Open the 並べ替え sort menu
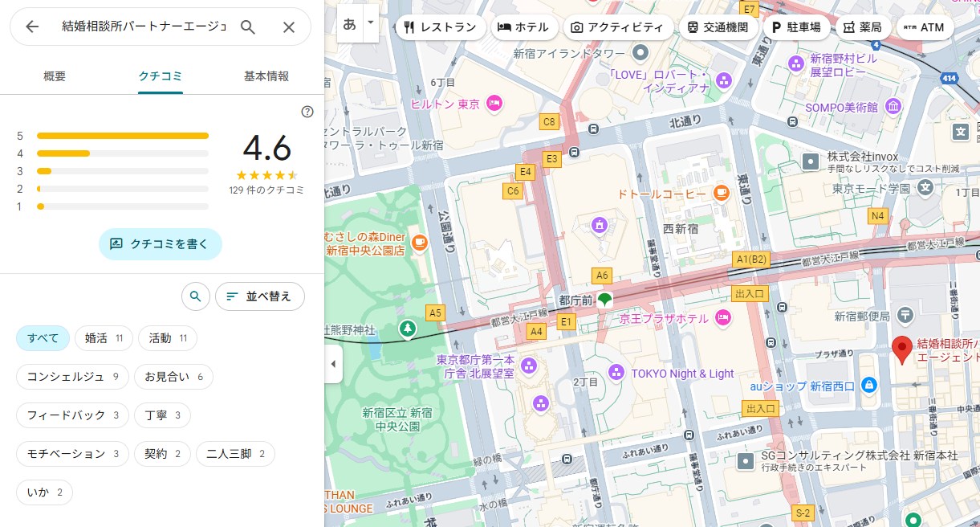 click(259, 296)
